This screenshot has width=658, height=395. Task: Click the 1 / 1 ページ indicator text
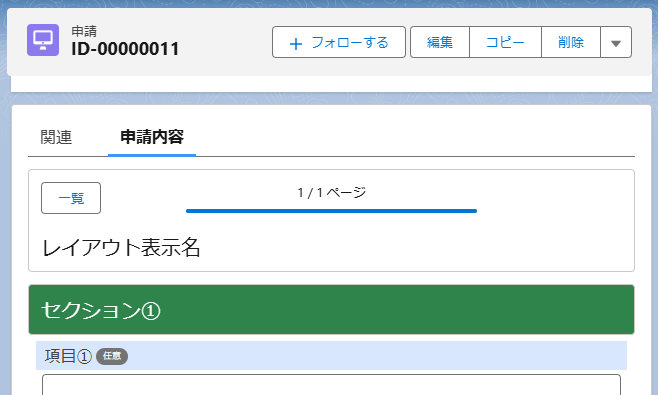click(332, 193)
